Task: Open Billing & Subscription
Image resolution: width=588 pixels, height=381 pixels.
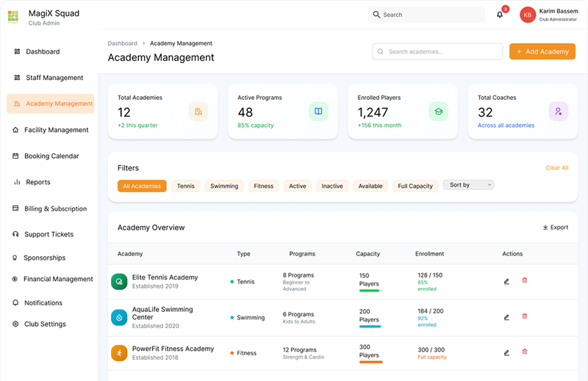Action: (49, 208)
